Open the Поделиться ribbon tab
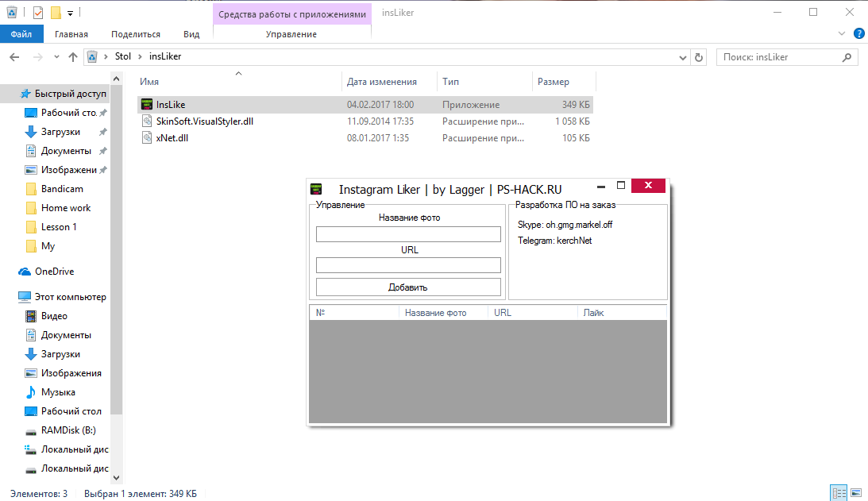This screenshot has height=501, width=868. pyautogui.click(x=136, y=34)
